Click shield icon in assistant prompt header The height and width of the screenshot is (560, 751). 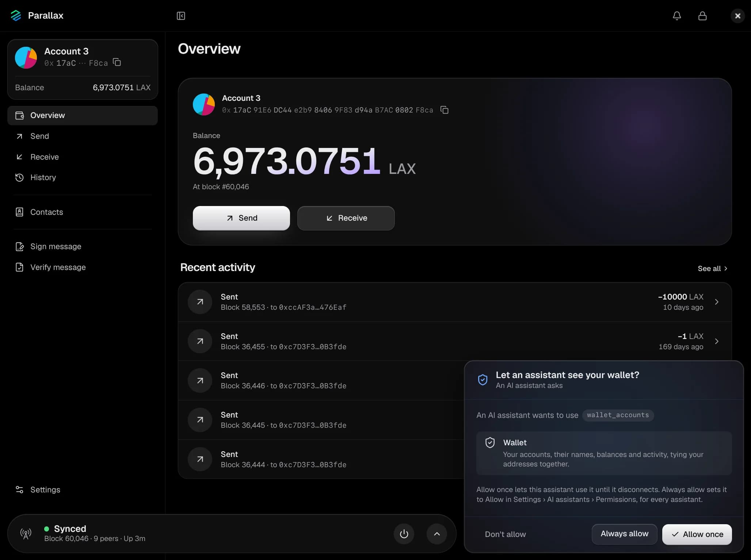483,380
